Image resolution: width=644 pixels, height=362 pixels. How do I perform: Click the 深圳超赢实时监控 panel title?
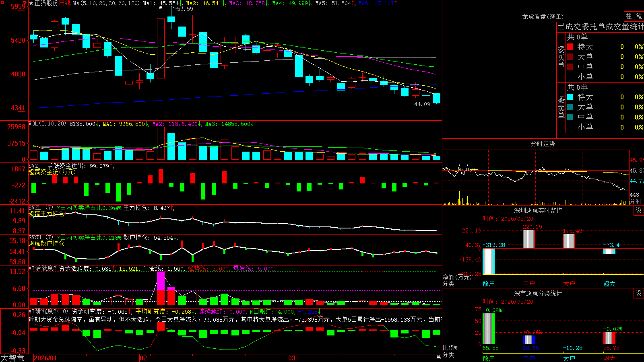538,210
